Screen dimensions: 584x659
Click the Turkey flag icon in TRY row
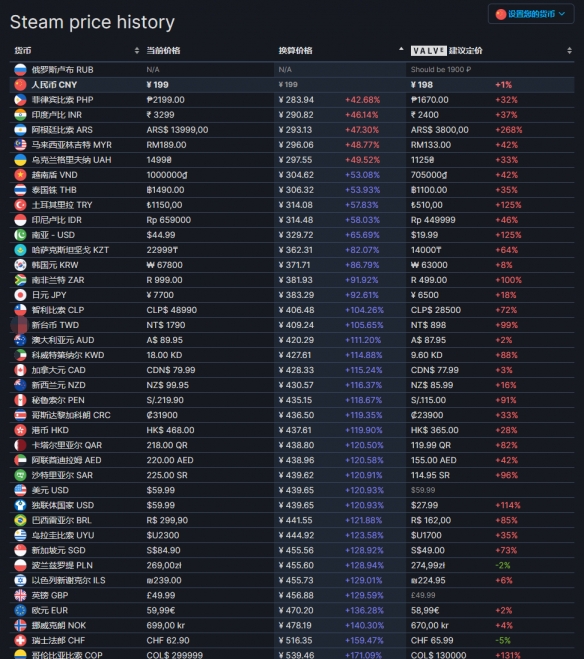(x=20, y=205)
